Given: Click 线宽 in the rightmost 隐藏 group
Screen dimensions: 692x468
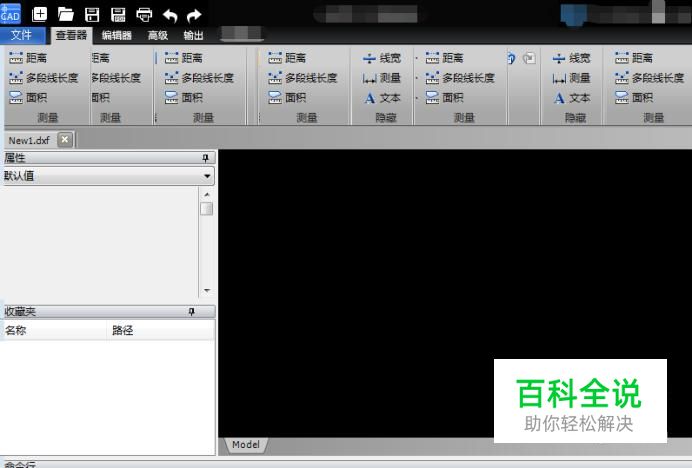Looking at the screenshot, I should pos(571,58).
